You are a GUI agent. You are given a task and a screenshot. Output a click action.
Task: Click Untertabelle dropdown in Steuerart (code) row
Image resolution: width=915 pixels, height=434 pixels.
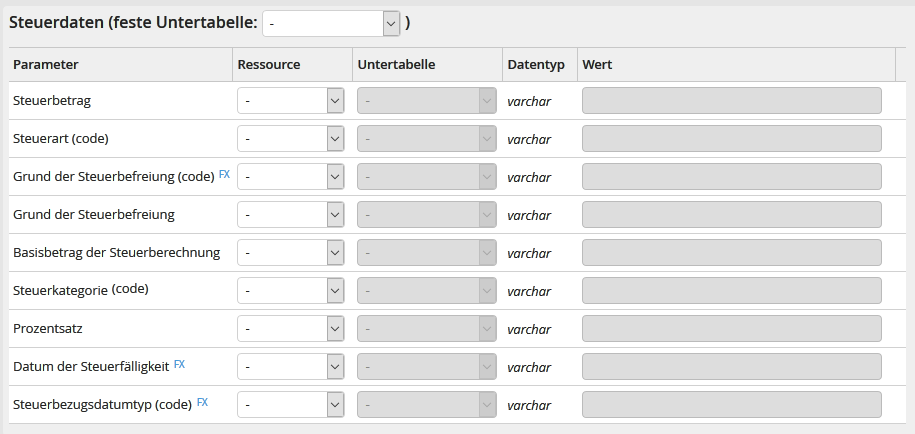pyautogui.click(x=426, y=139)
